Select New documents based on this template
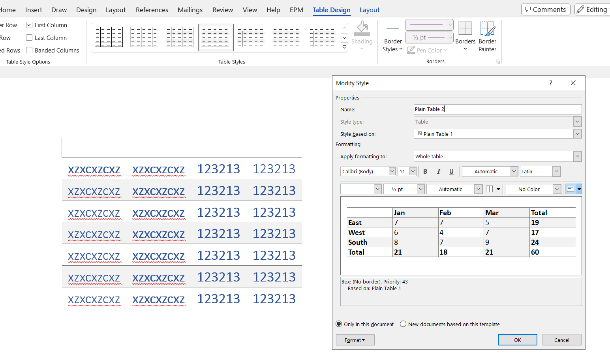Image resolution: width=610 pixels, height=364 pixels. point(403,324)
